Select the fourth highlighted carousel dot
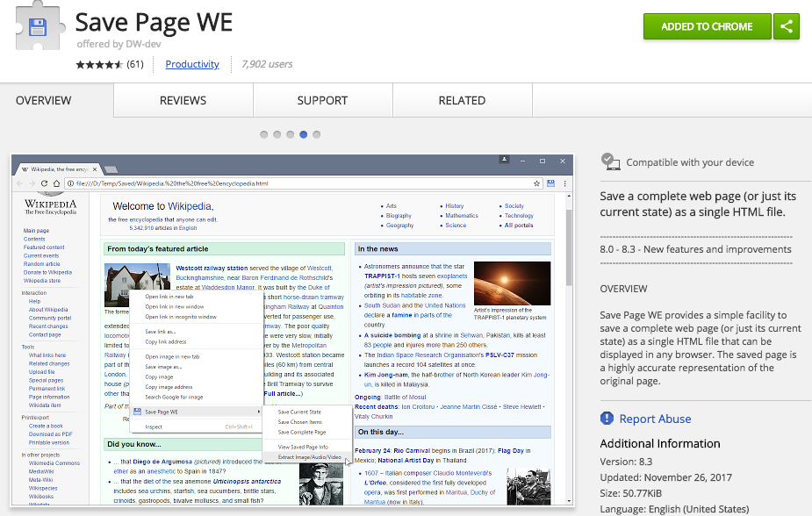 [x=304, y=134]
